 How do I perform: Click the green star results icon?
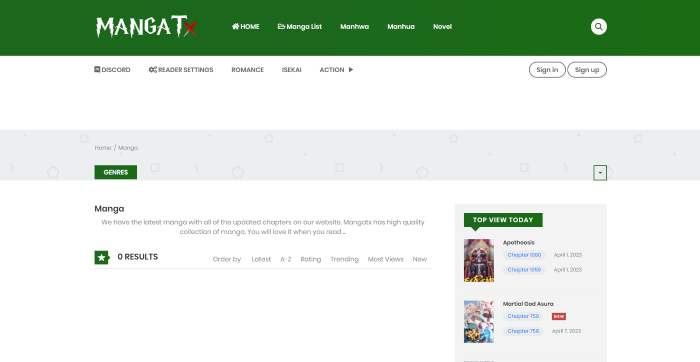(x=102, y=258)
